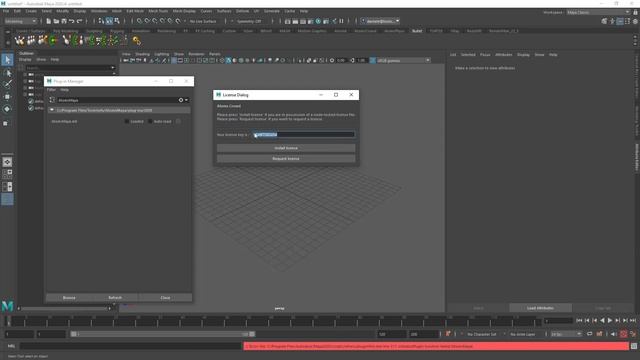This screenshot has height=360, width=640.
Task: Click Refresh in Plug-in Manager
Action: 115,298
